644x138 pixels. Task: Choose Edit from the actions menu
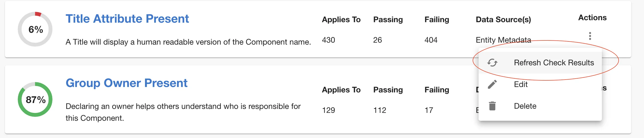point(520,85)
